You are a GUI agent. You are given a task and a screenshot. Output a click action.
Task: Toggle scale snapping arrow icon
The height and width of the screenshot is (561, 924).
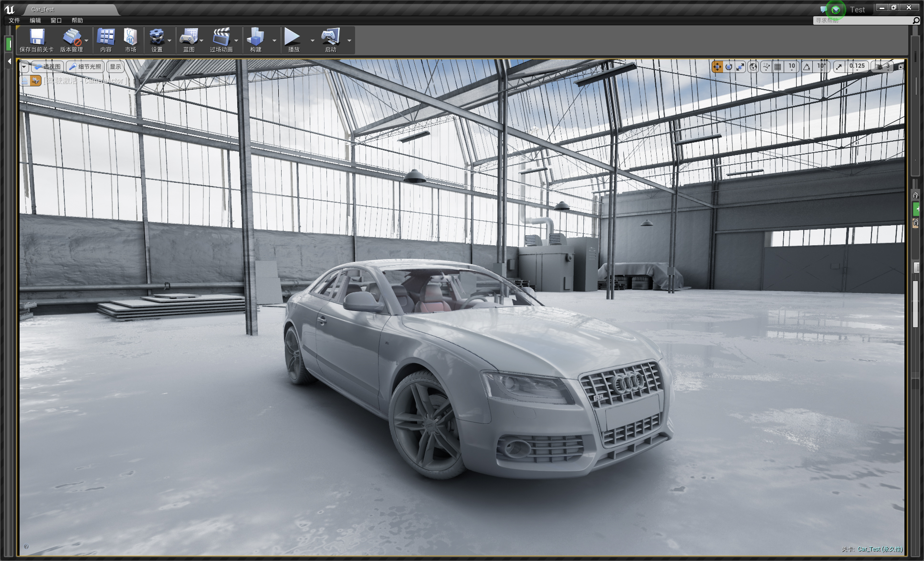point(839,67)
